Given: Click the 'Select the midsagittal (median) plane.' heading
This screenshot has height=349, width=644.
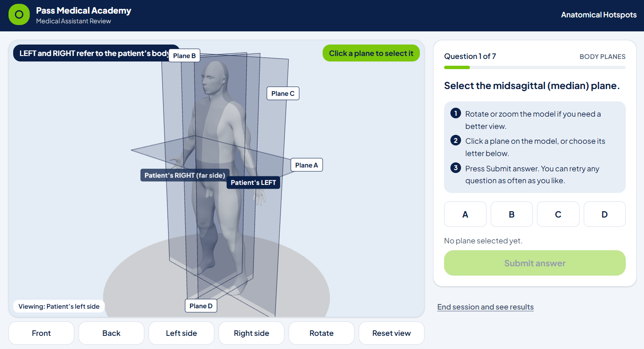Looking at the screenshot, I should point(532,86).
